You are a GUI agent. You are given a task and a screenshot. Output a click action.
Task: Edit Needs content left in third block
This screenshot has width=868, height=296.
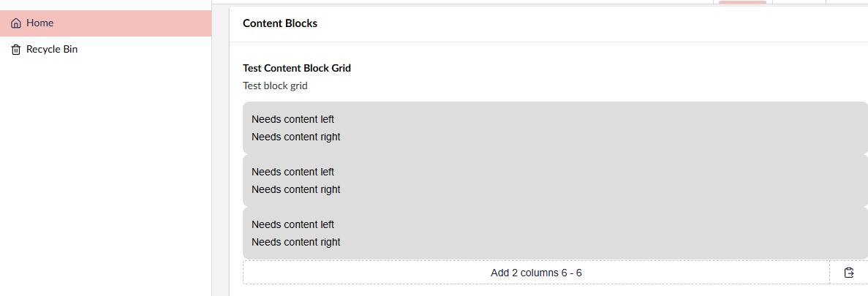pos(293,224)
